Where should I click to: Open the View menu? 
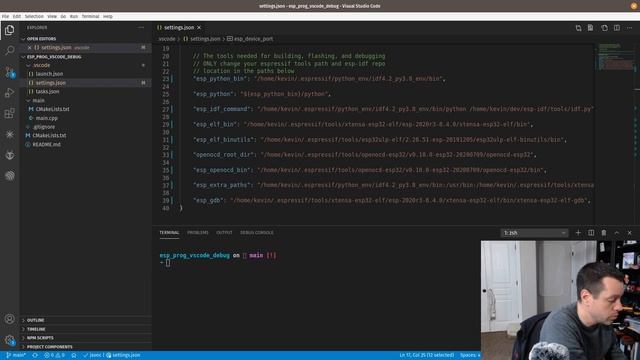pos(52,16)
